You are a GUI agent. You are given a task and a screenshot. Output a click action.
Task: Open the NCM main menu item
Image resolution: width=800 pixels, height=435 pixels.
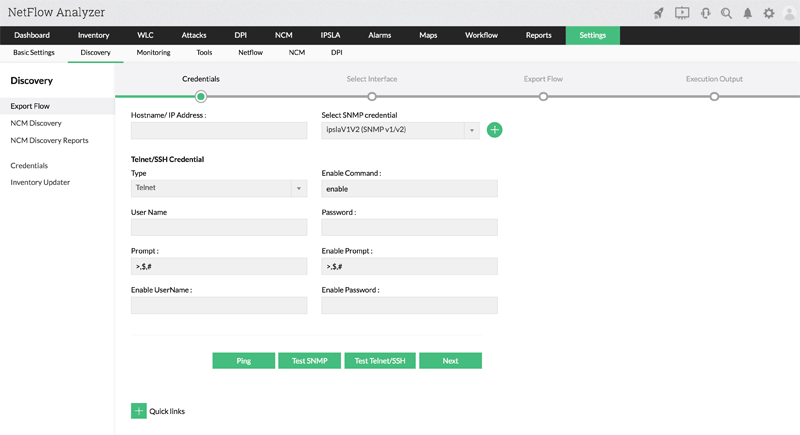point(284,35)
